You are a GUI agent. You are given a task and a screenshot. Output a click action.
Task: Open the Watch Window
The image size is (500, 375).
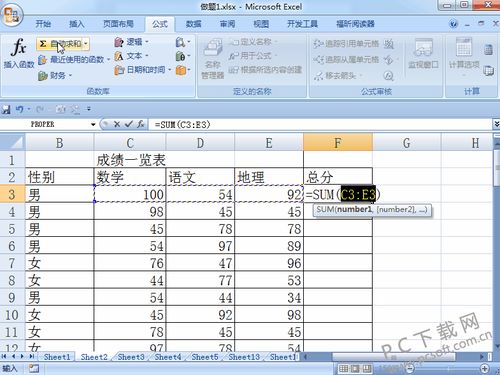(423, 54)
